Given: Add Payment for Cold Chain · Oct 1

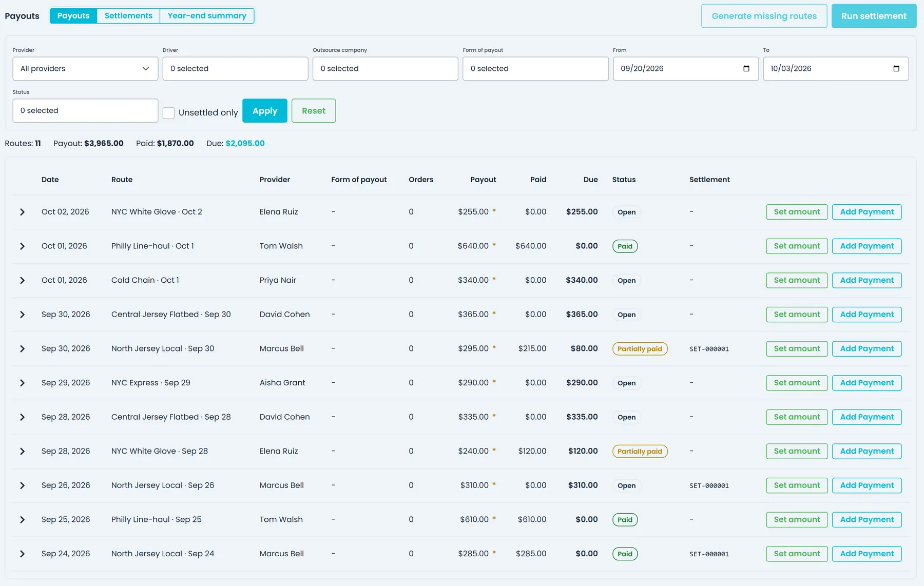Looking at the screenshot, I should pyautogui.click(x=867, y=280).
